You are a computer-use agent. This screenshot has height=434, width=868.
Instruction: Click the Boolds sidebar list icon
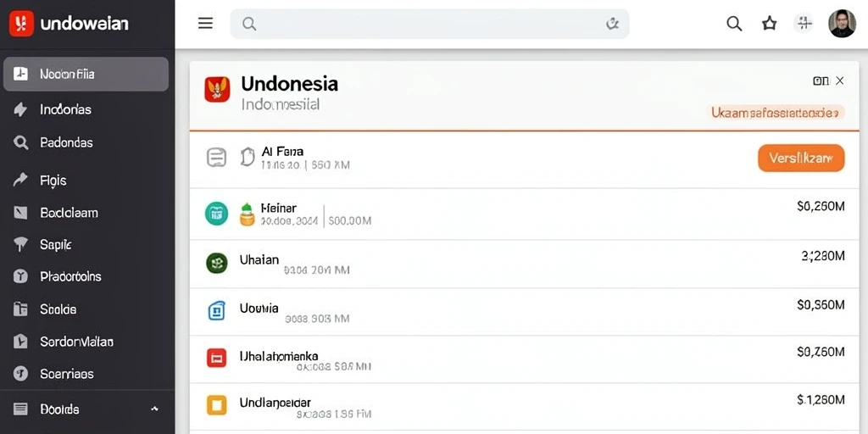(x=20, y=409)
